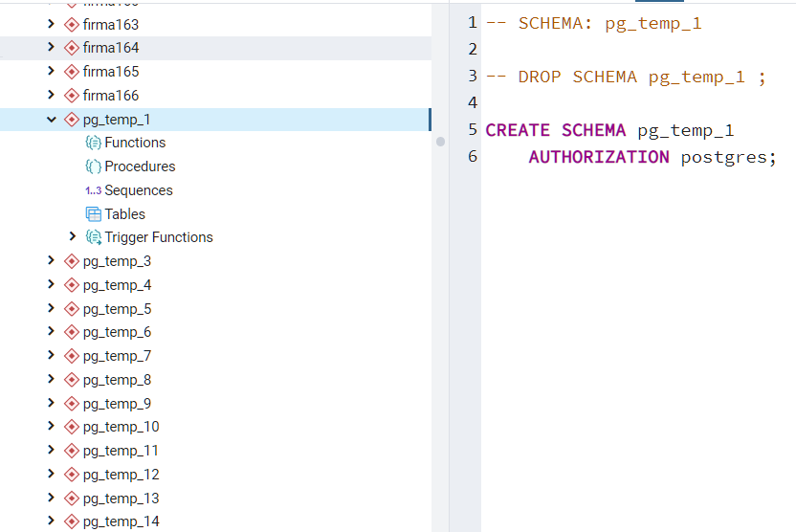The height and width of the screenshot is (532, 796).
Task: Click the Sequences 1..3 icon
Action: [x=93, y=190]
